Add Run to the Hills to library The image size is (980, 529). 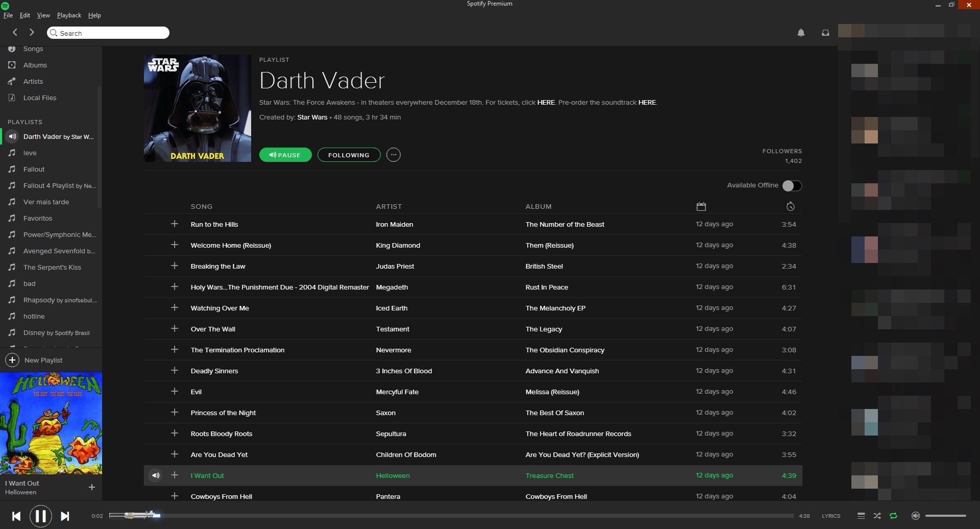tap(175, 224)
